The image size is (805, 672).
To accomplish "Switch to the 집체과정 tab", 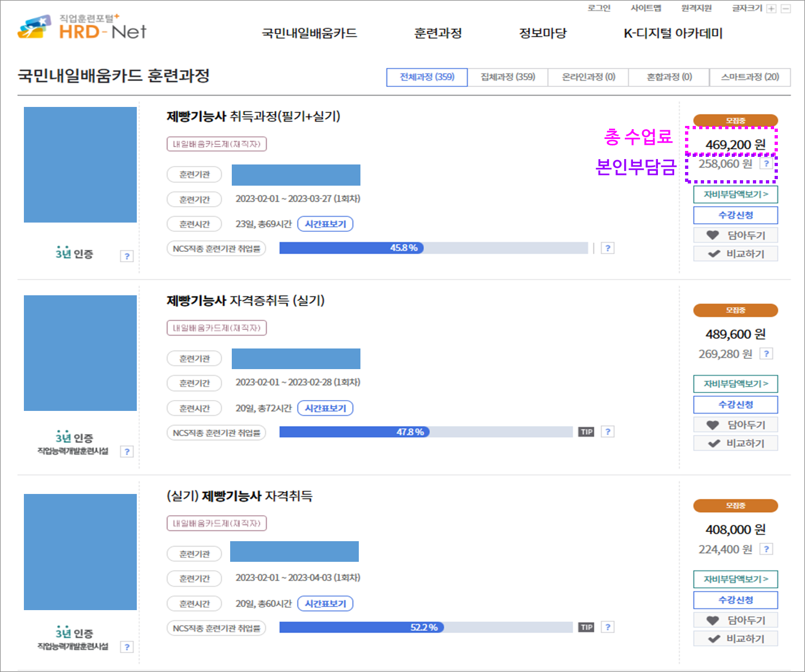I will pyautogui.click(x=508, y=77).
